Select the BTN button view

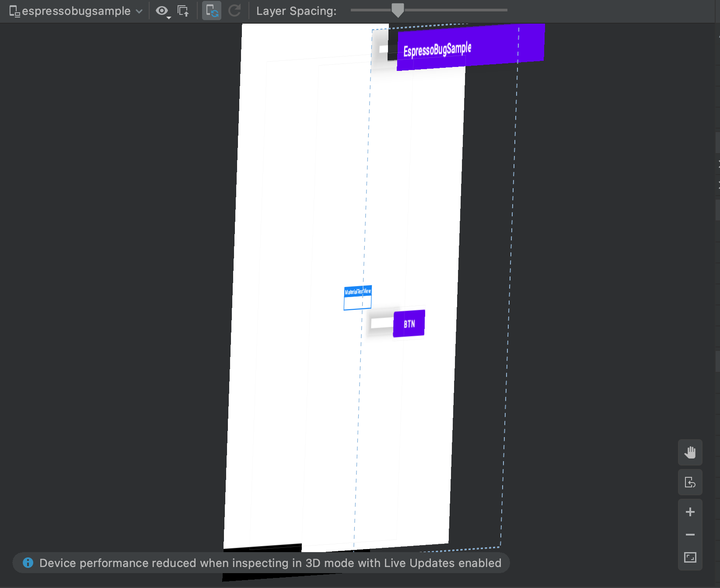pyautogui.click(x=409, y=324)
